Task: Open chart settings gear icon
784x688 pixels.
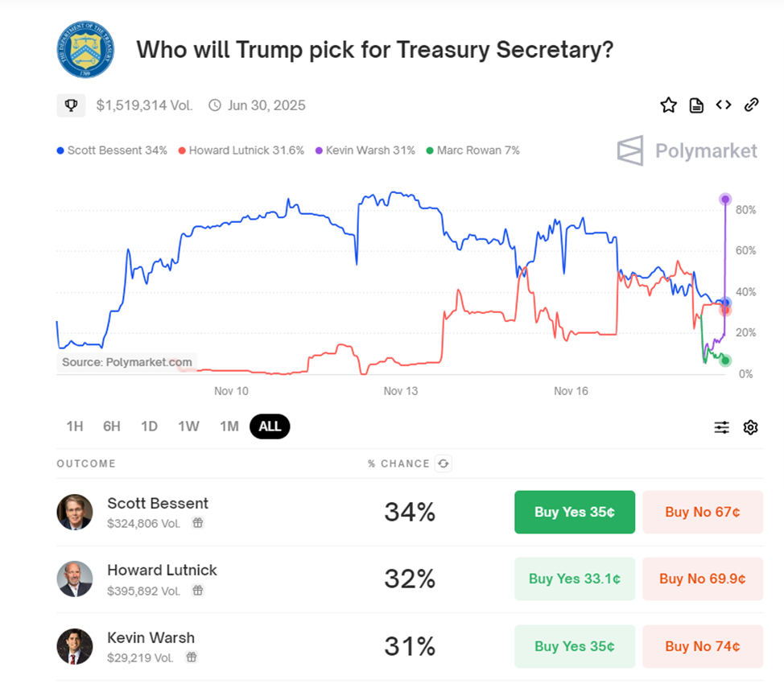Action: [750, 427]
